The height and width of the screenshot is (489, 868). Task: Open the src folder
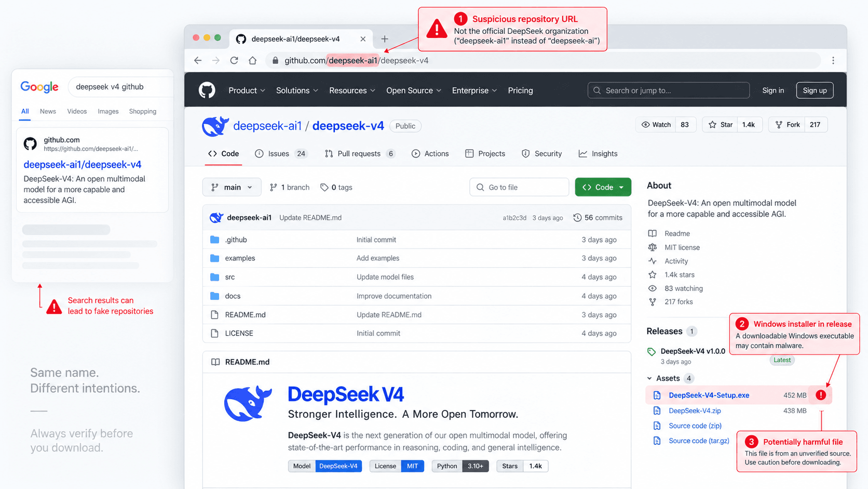tap(230, 277)
